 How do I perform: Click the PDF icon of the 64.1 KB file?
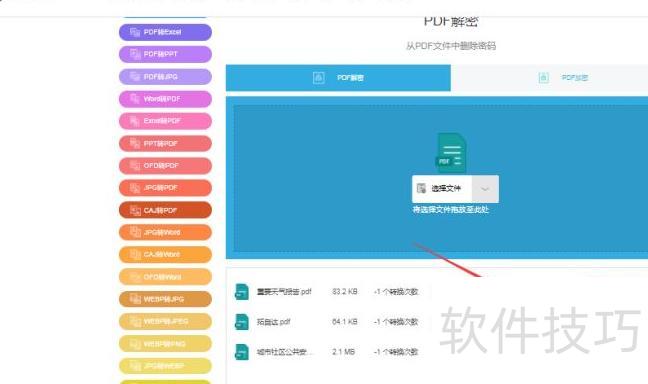click(x=242, y=322)
